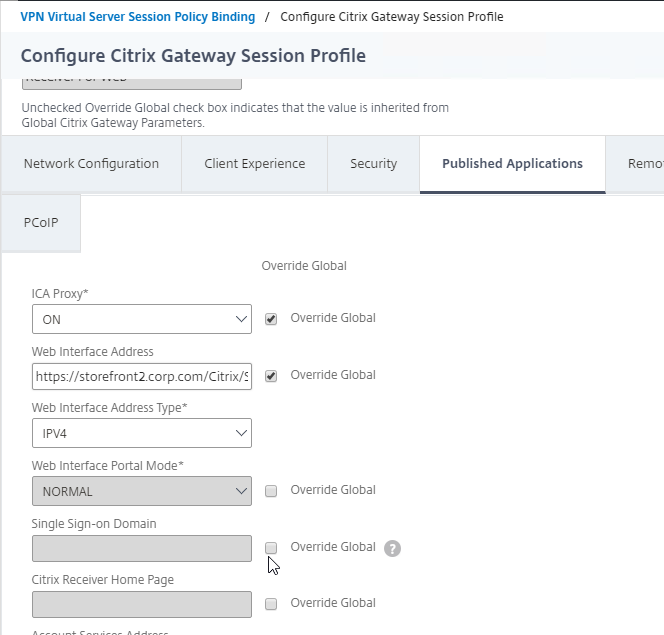
Task: Enable Override Global for Single Sign-on Domain
Action: pyautogui.click(x=271, y=548)
